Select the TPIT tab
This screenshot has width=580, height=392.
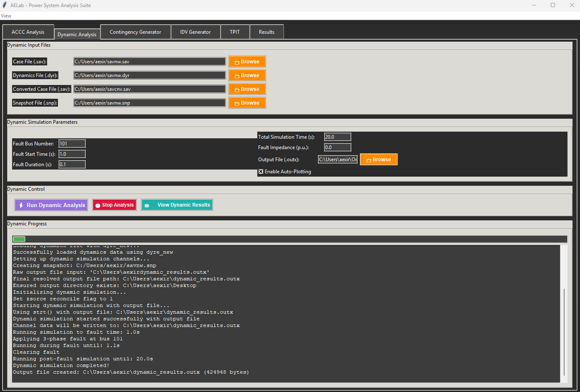235,32
